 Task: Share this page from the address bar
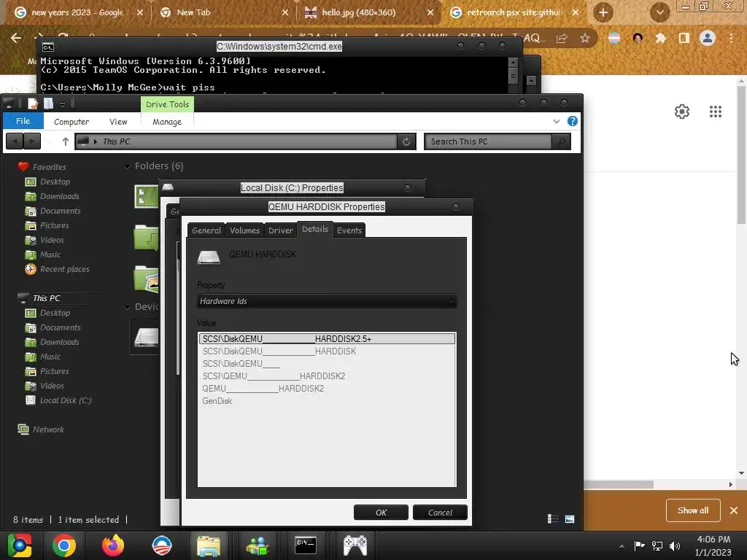click(562, 38)
